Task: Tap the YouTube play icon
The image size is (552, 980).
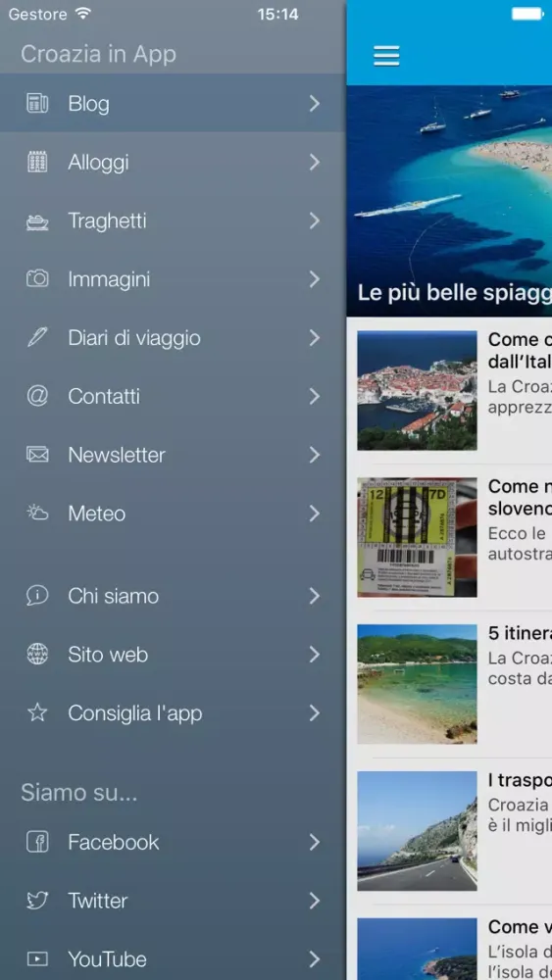Action: point(37,958)
